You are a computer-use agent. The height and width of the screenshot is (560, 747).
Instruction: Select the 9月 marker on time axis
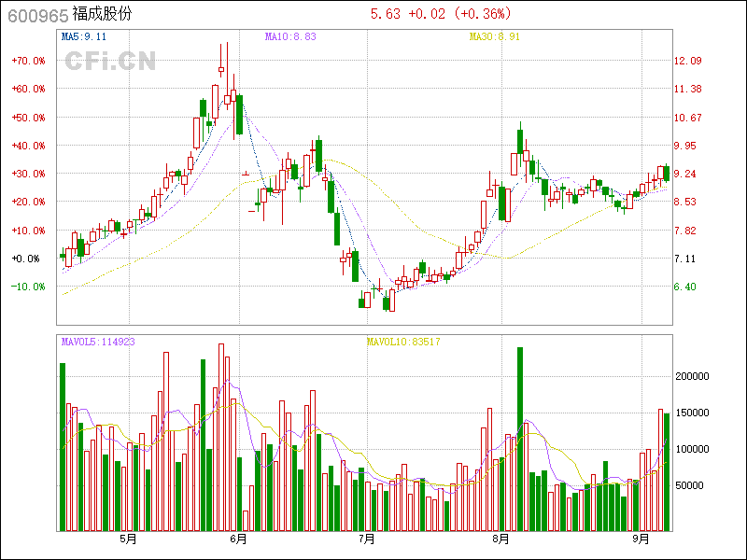(x=641, y=539)
